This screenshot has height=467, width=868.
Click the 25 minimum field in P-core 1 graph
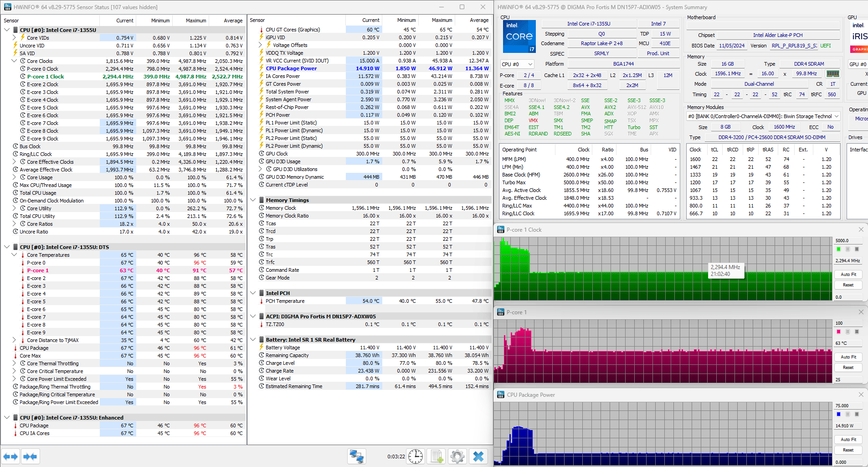coord(848,379)
